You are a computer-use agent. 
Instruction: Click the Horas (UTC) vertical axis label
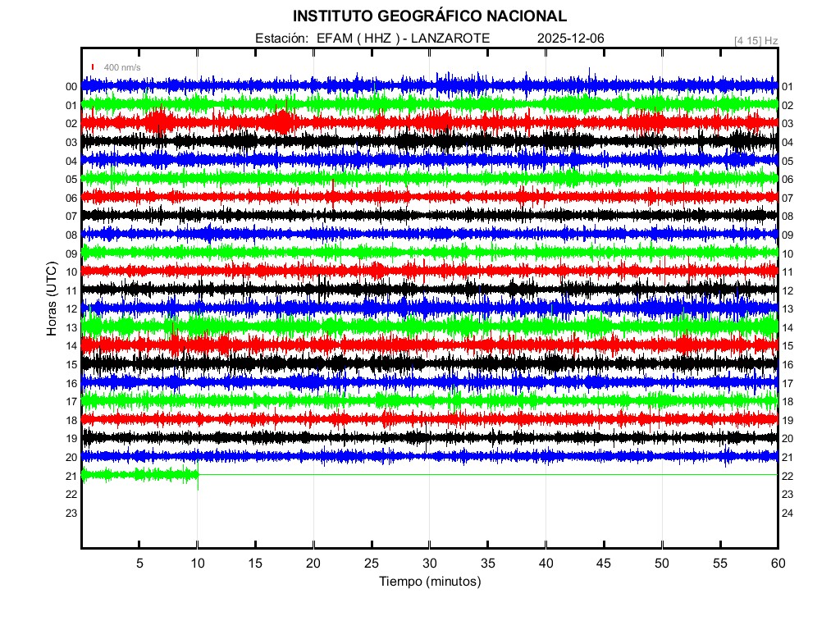tap(52, 299)
